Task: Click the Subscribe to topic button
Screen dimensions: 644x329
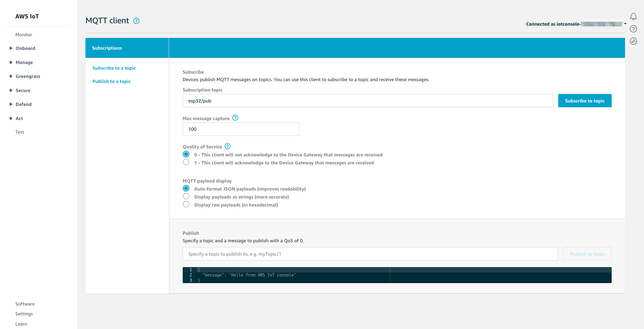Action: point(585,101)
